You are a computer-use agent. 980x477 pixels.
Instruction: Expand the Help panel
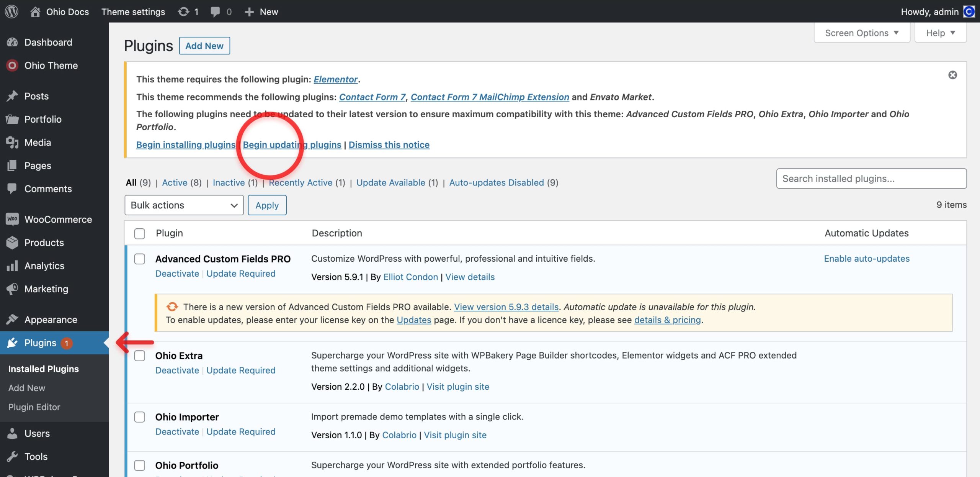pyautogui.click(x=941, y=33)
